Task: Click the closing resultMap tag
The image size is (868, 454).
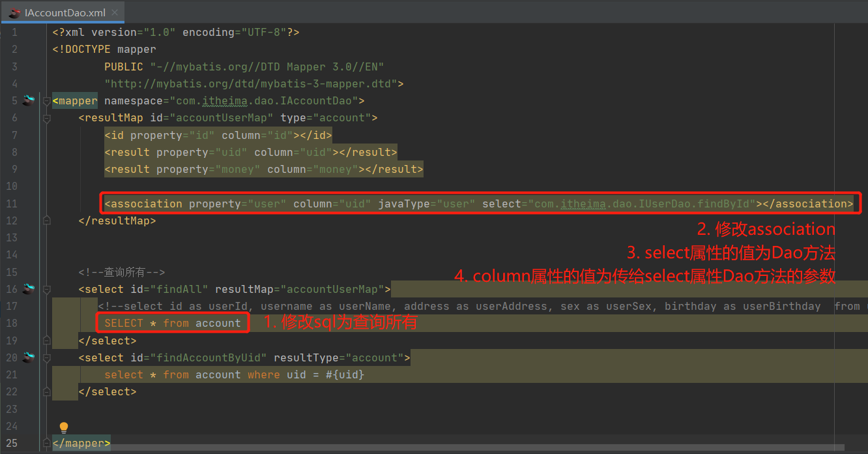Action: pos(117,220)
